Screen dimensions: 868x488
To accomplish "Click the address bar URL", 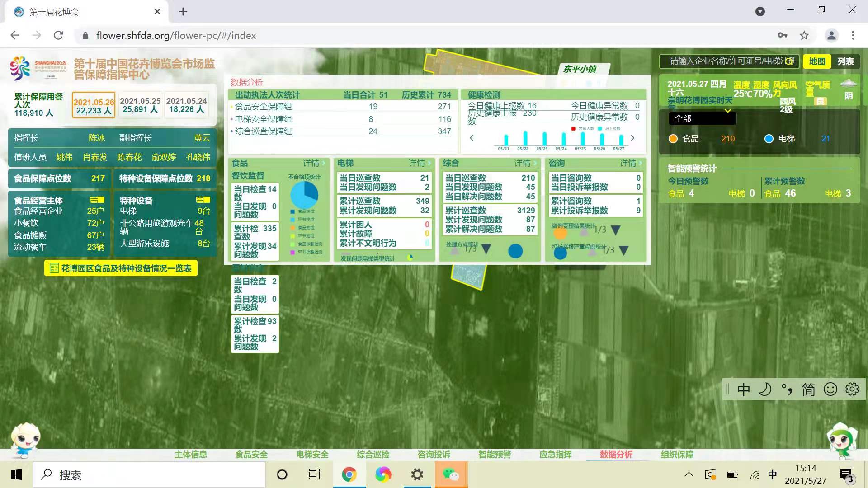I will click(x=176, y=35).
